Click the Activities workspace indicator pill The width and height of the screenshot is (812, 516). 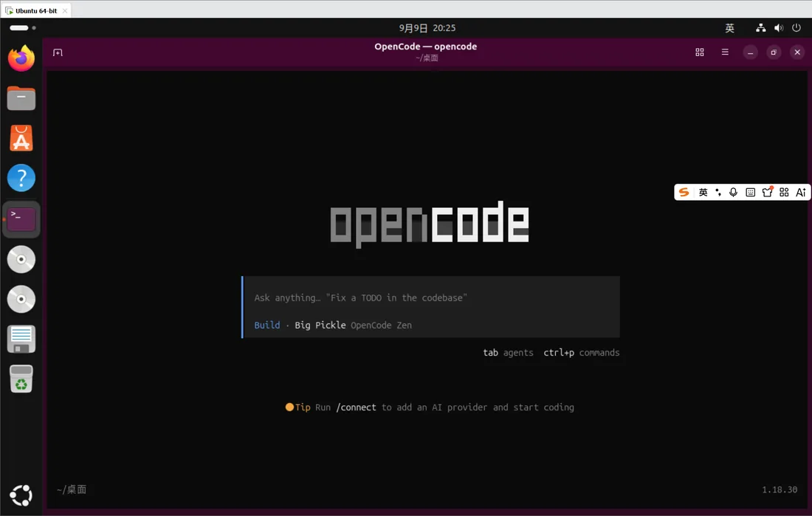(x=19, y=28)
